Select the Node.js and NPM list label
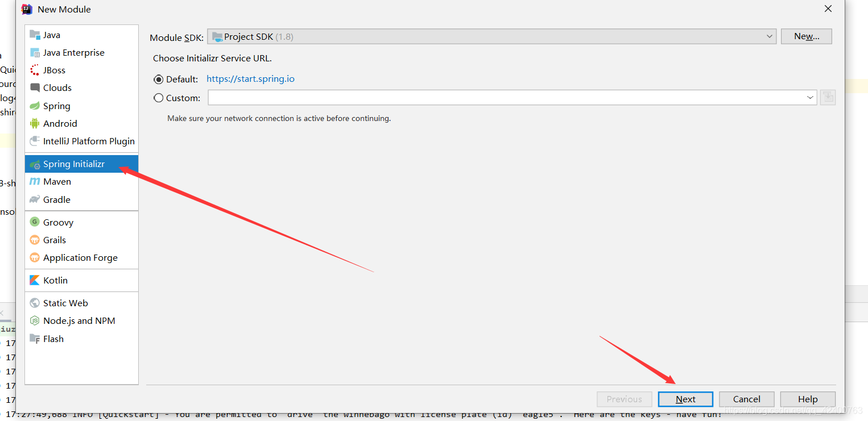This screenshot has height=421, width=868. 79,320
